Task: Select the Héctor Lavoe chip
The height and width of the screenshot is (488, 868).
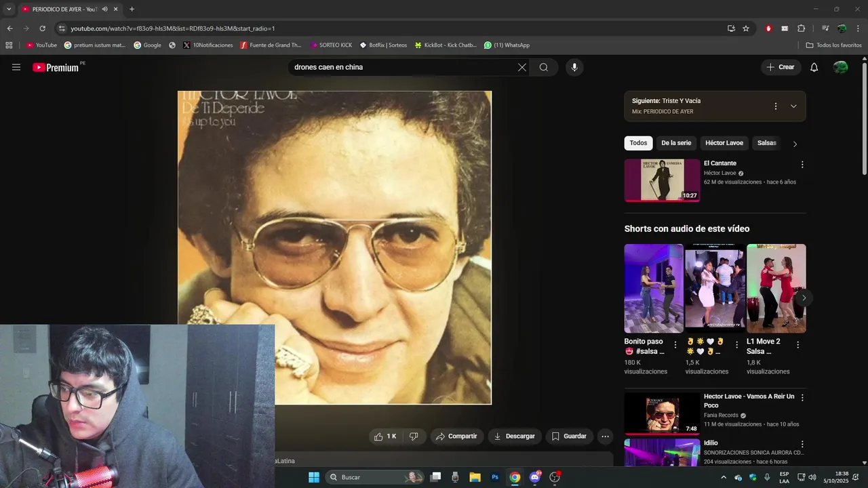Action: (x=724, y=143)
